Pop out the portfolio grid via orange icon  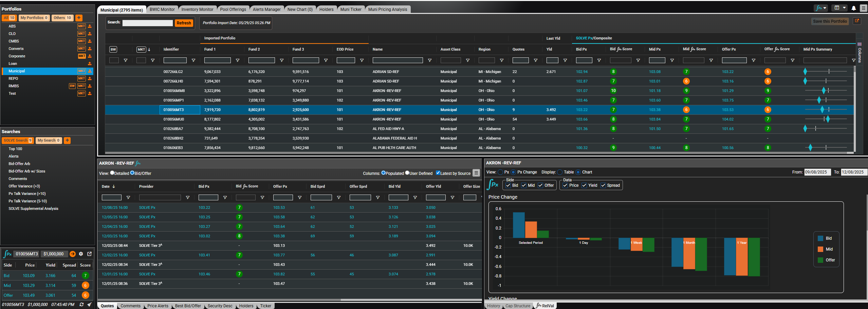point(857,21)
